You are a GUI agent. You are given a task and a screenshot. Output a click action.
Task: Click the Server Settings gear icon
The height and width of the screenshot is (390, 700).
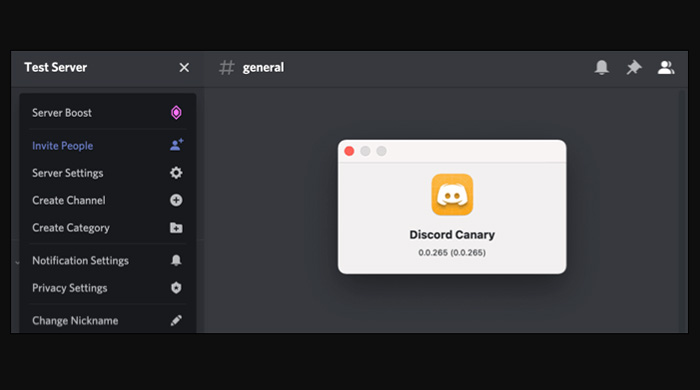176,173
